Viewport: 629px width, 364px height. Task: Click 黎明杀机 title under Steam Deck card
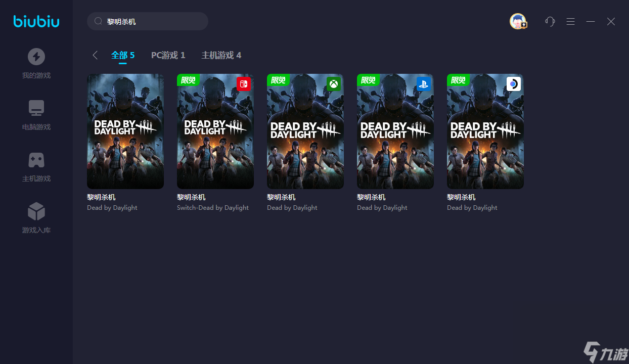pyautogui.click(x=461, y=197)
